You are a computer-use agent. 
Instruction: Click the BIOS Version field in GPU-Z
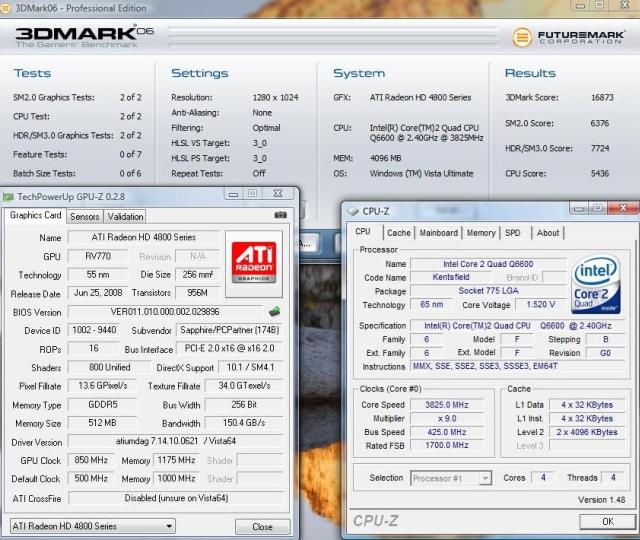coord(165,312)
